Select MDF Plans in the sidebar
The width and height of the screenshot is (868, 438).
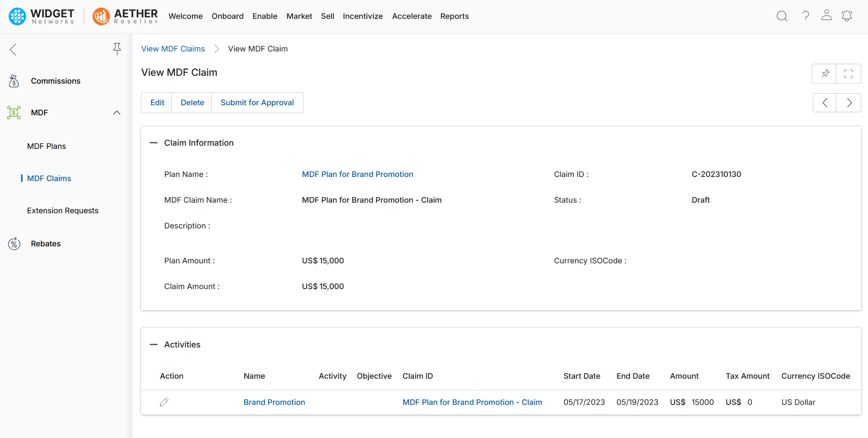(x=46, y=146)
